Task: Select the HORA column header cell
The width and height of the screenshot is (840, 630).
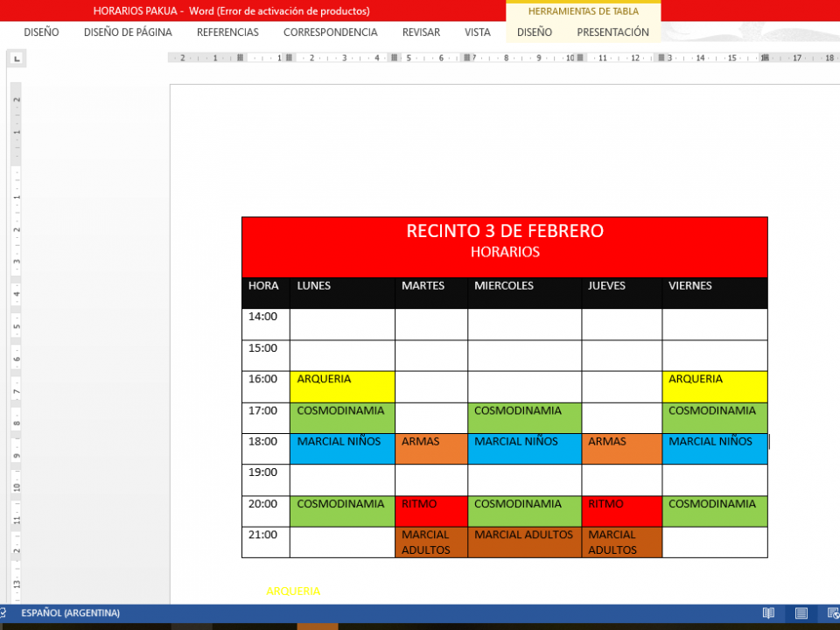Action: click(266, 292)
